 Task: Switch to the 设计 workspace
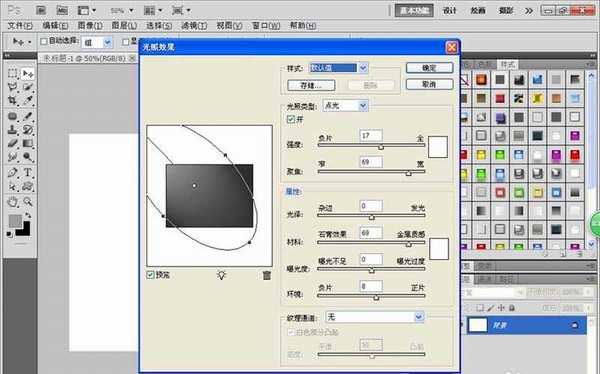[450, 10]
